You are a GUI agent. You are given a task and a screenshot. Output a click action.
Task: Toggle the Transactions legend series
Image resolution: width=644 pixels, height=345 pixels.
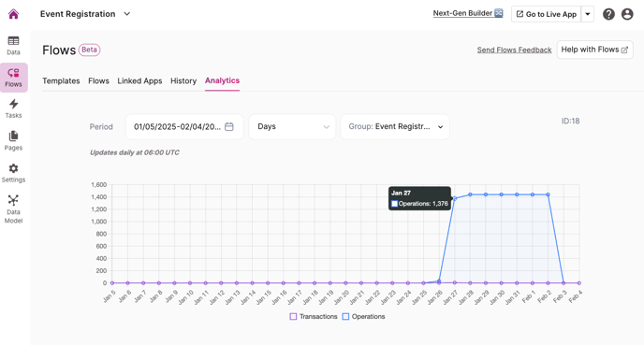314,316
